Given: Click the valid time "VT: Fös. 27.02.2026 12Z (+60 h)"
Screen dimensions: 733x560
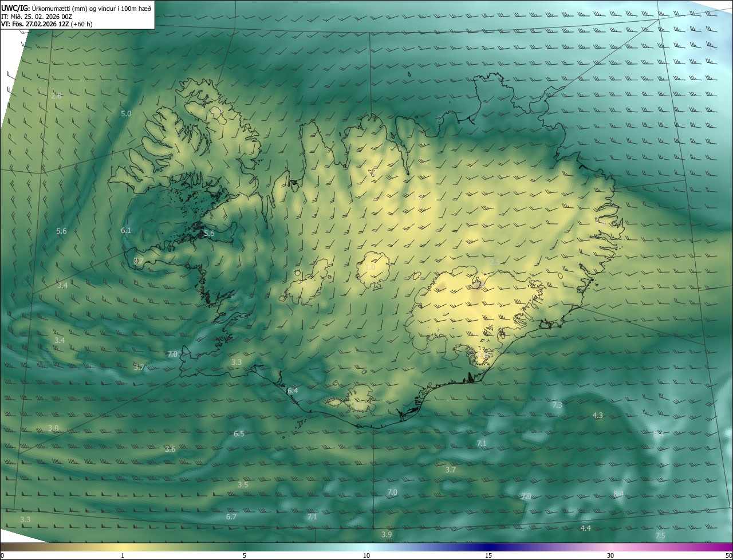Looking at the screenshot, I should pos(46,24).
